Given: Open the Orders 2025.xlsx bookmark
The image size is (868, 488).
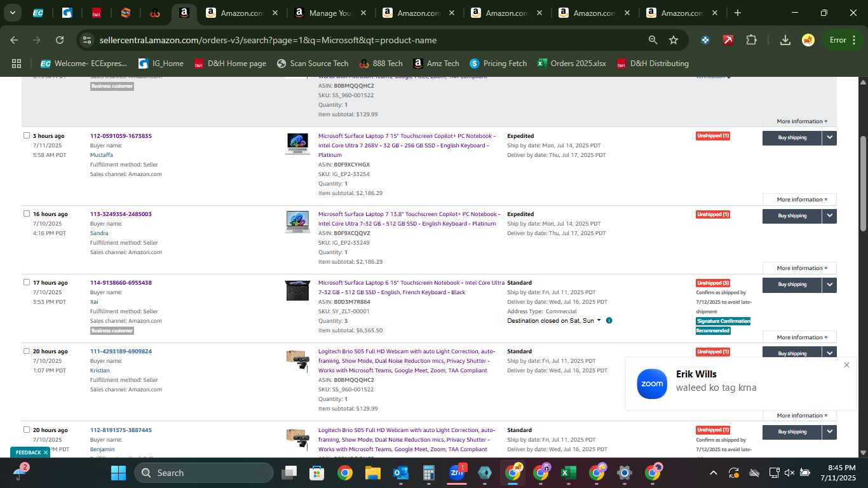Looking at the screenshot, I should pos(571,64).
